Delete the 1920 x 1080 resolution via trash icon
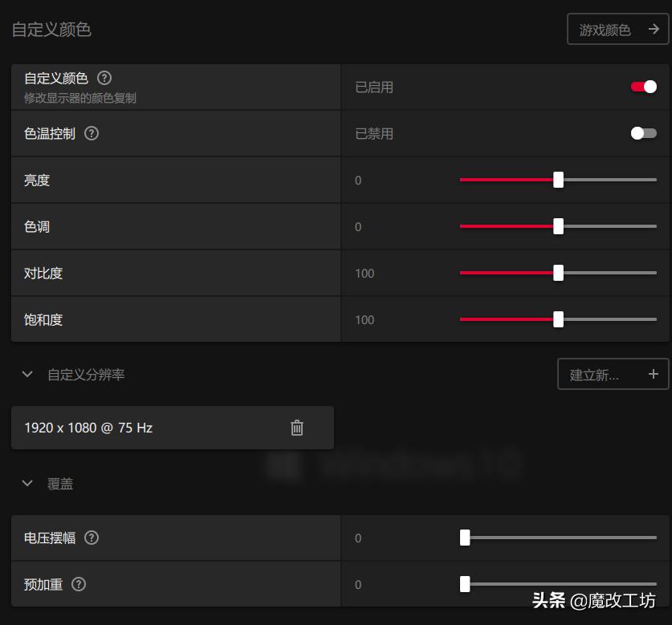 coord(297,428)
